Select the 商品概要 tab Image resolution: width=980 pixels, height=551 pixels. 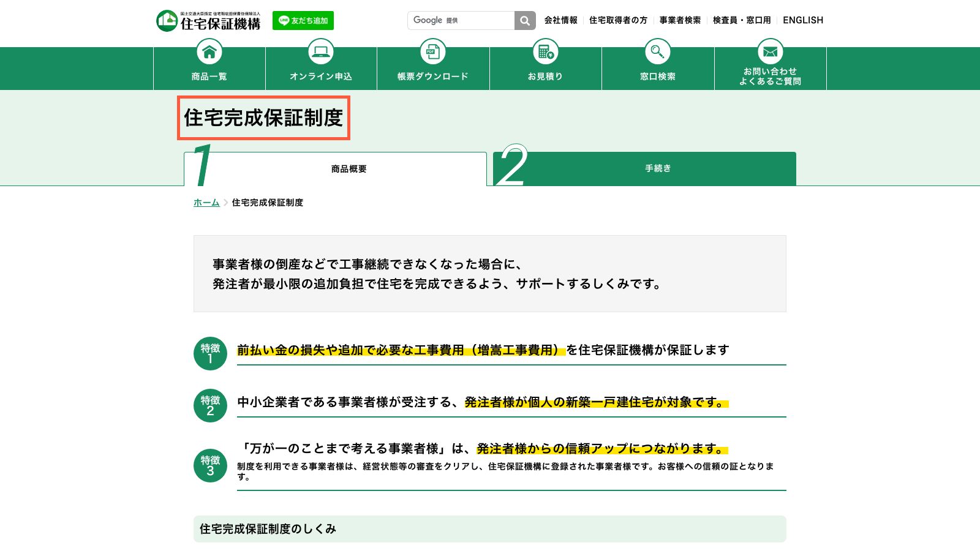(x=335, y=169)
